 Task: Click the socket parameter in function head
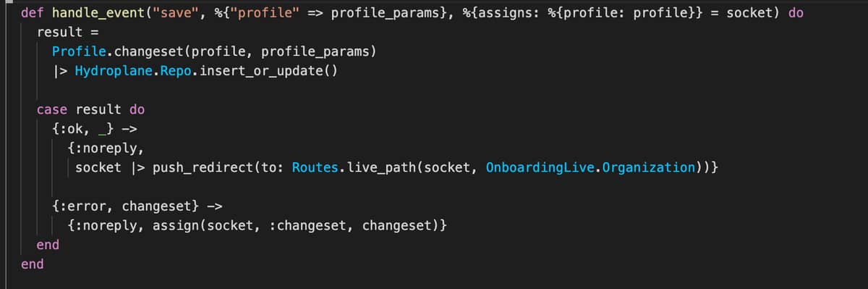749,13
